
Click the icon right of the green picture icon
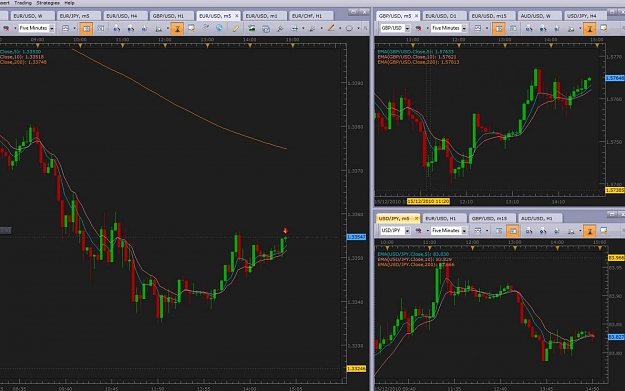pos(266,28)
